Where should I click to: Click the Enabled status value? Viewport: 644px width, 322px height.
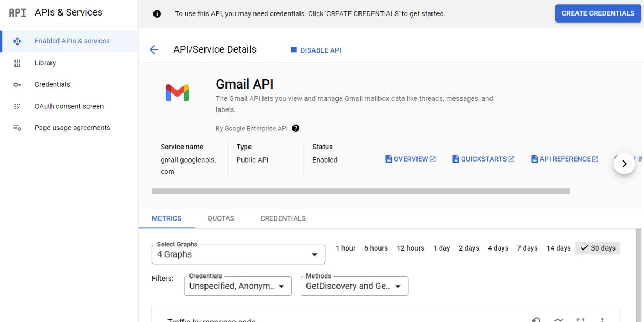pyautogui.click(x=325, y=160)
